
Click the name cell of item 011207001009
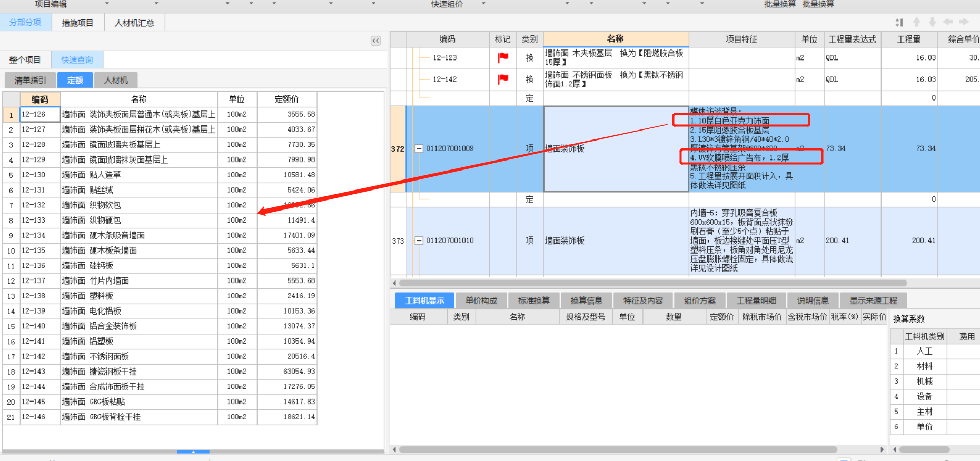tap(616, 149)
